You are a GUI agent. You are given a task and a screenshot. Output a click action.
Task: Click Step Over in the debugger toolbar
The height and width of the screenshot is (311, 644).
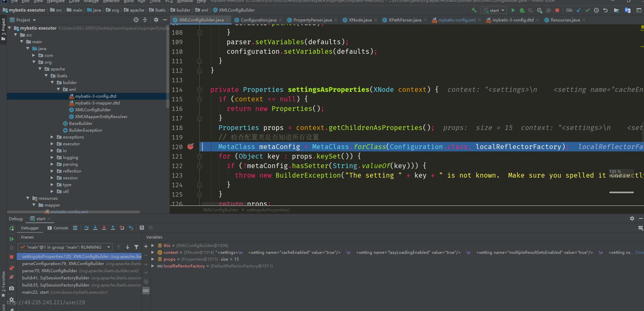86,228
